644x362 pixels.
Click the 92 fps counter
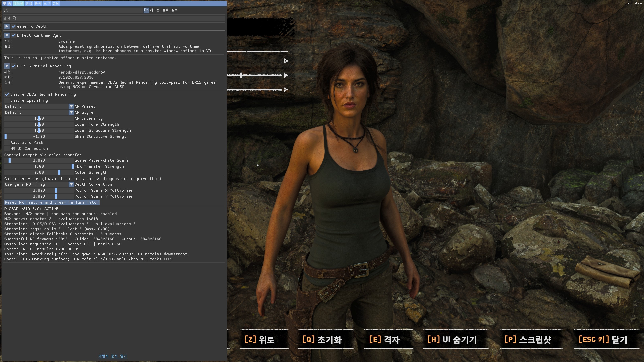(635, 4)
